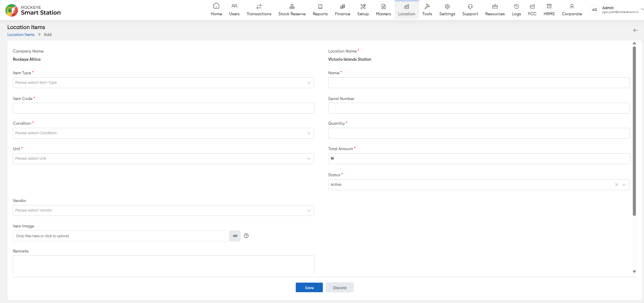This screenshot has height=303, width=644.
Task: Click the form's vertical scrollbar
Action: pos(634,131)
